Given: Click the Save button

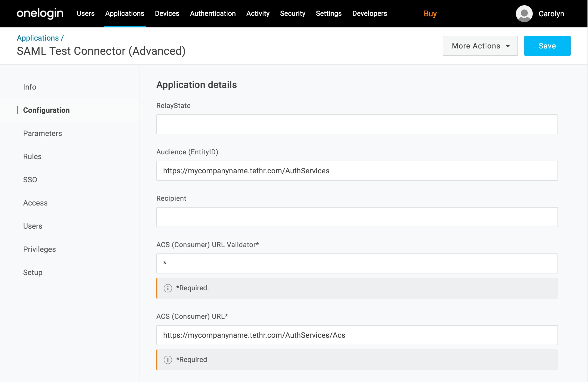Looking at the screenshot, I should tap(547, 46).
